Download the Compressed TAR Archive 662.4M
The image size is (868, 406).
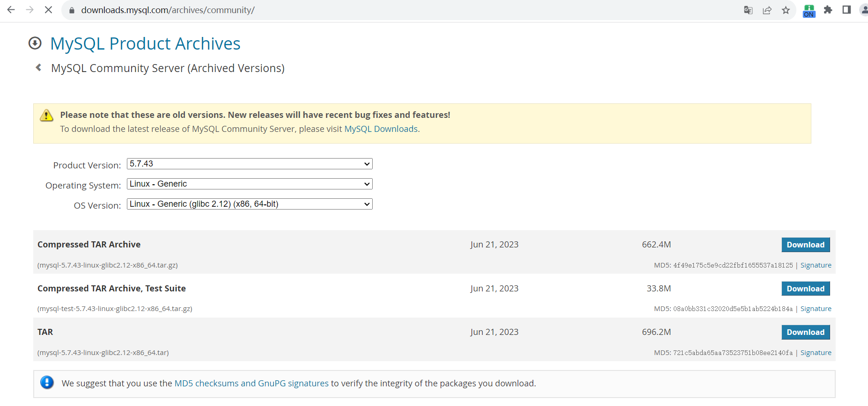[806, 245]
